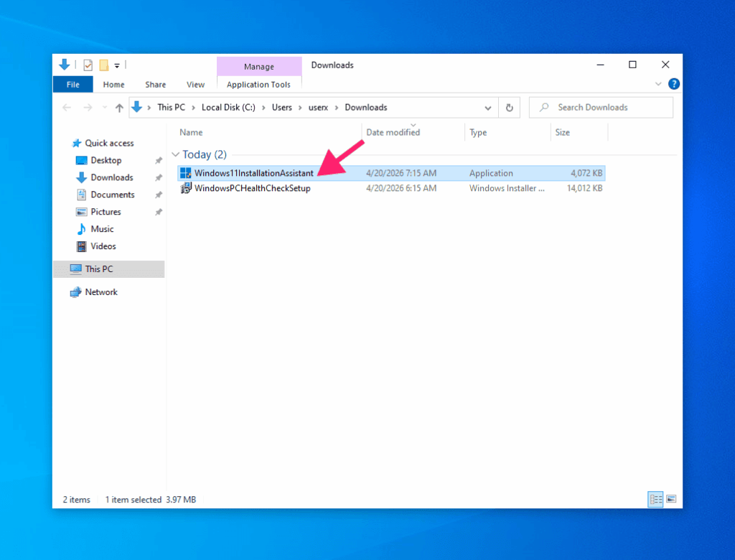The width and height of the screenshot is (735, 560).
Task: Sort by the Type column header
Action: (477, 132)
